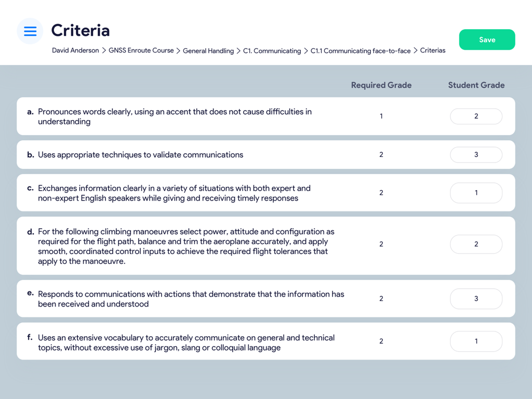
Task: Open the General Handling breadcrumb link
Action: pyautogui.click(x=208, y=50)
